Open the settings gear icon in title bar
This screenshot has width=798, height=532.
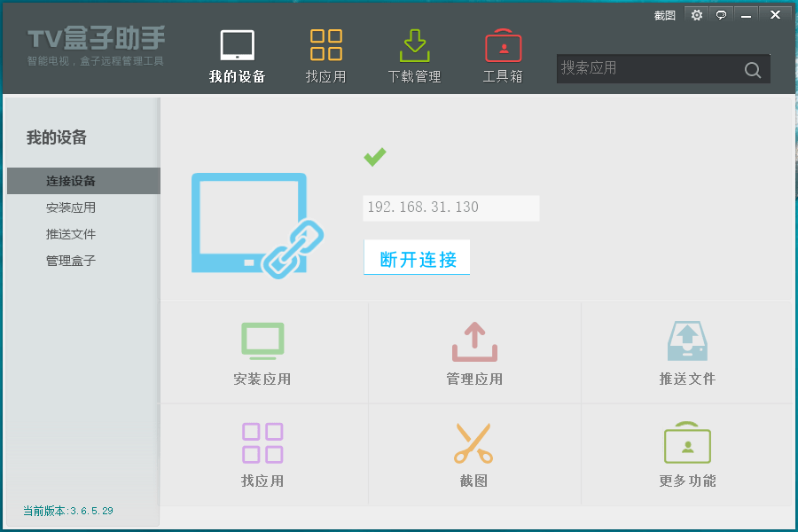point(696,14)
